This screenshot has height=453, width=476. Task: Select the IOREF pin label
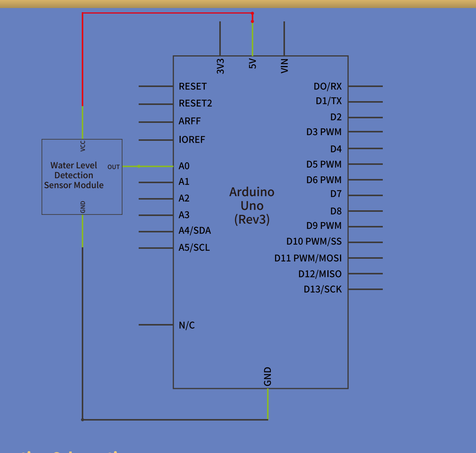pyautogui.click(x=192, y=140)
